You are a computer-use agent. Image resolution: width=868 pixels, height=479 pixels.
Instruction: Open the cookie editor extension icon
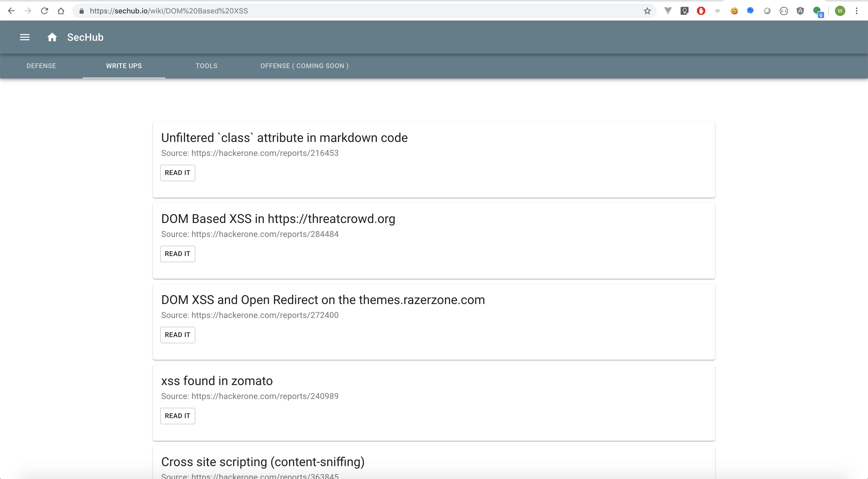[734, 11]
